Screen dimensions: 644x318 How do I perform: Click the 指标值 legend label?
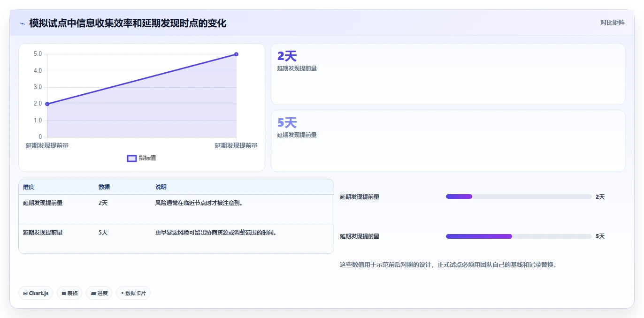[147, 158]
